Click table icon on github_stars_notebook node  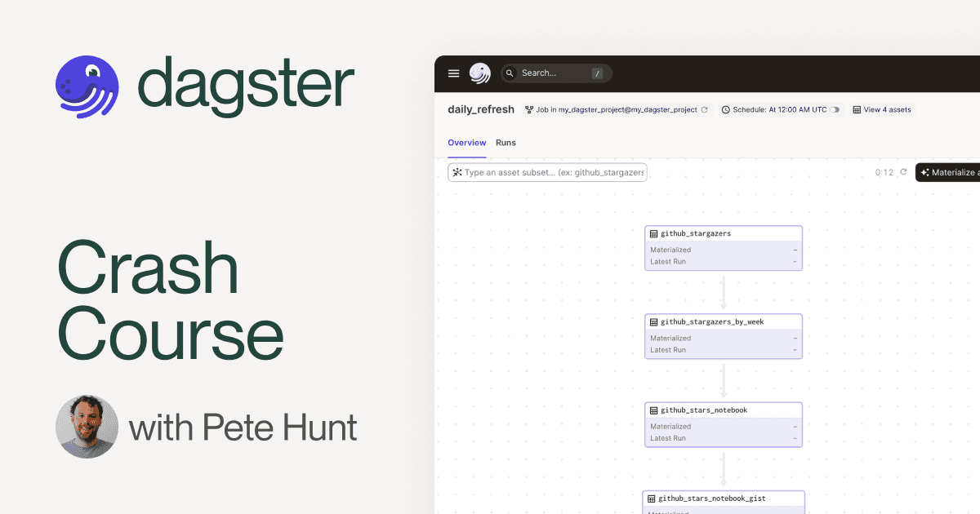653,410
